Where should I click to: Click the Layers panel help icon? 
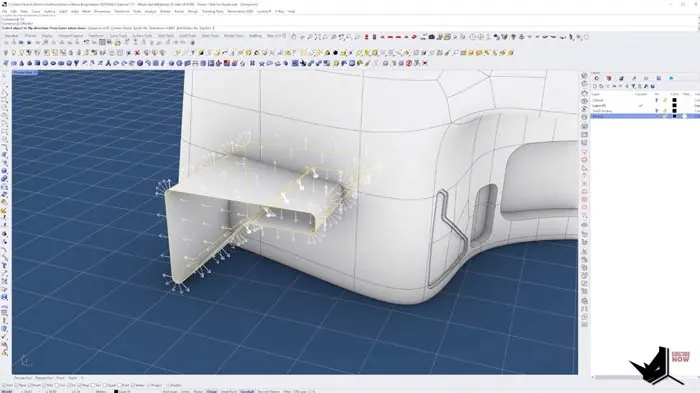point(653,86)
